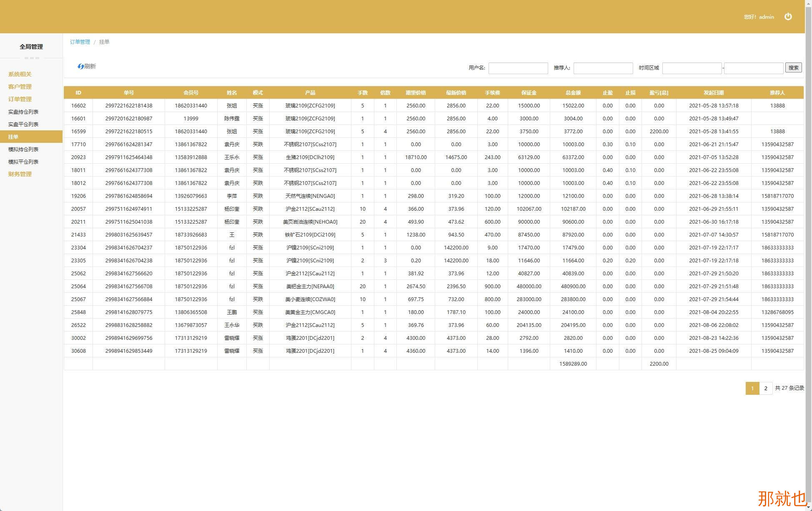Expand the 系统相关 sidebar section
This screenshot has height=511, width=812.
pos(20,74)
